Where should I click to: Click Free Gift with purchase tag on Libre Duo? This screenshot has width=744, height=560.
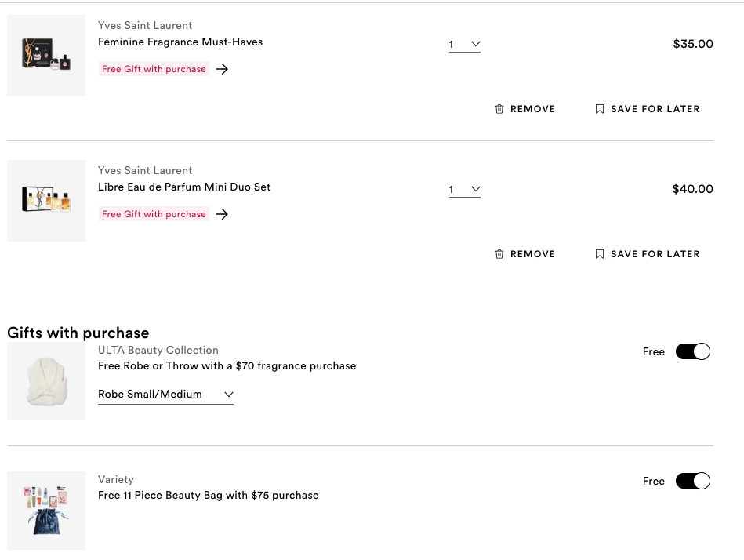[154, 214]
